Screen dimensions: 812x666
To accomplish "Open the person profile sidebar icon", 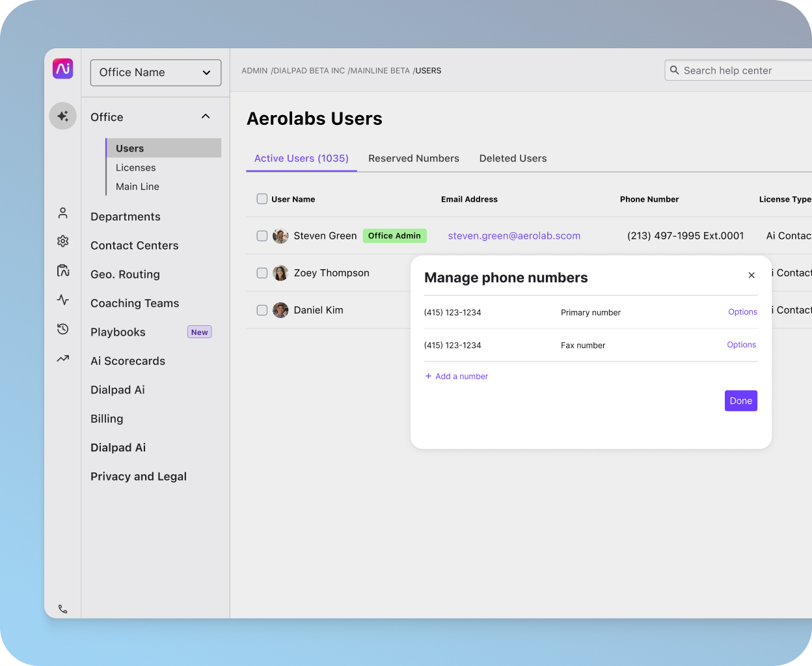I will (x=63, y=213).
